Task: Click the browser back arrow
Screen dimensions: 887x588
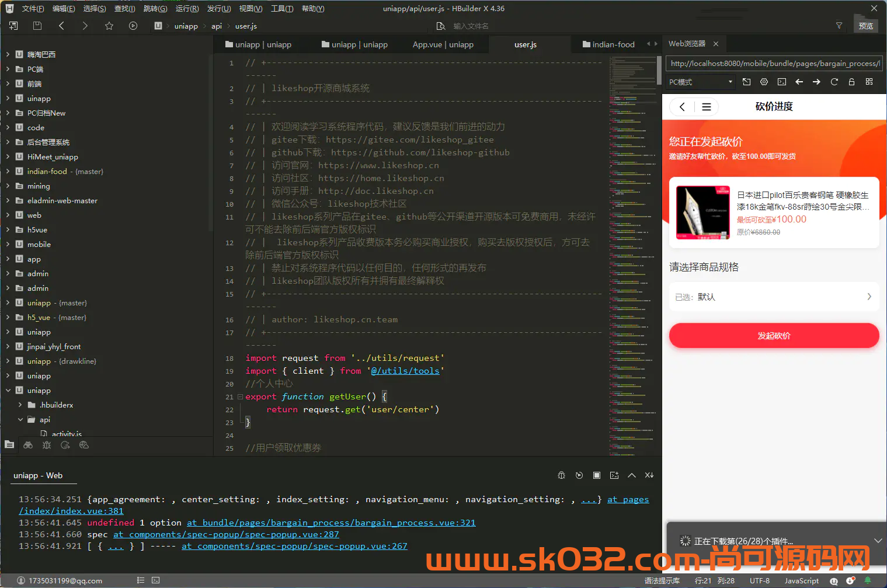Action: [x=799, y=82]
